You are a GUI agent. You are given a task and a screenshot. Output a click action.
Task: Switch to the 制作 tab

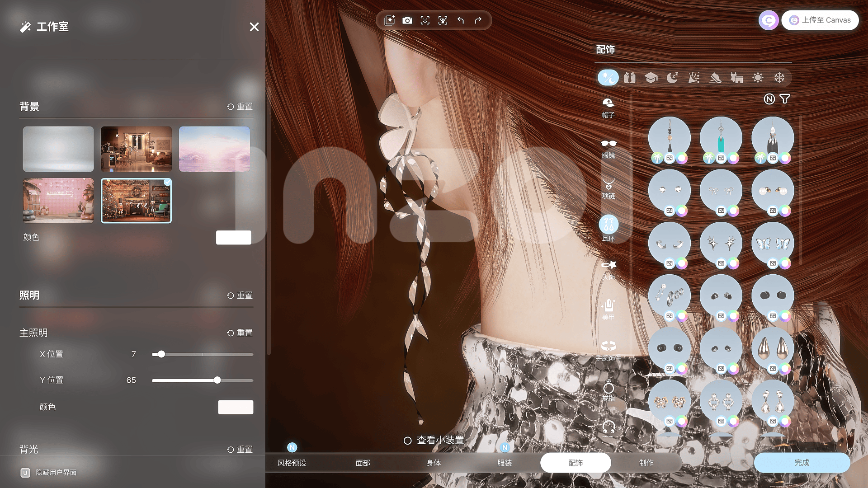(646, 463)
